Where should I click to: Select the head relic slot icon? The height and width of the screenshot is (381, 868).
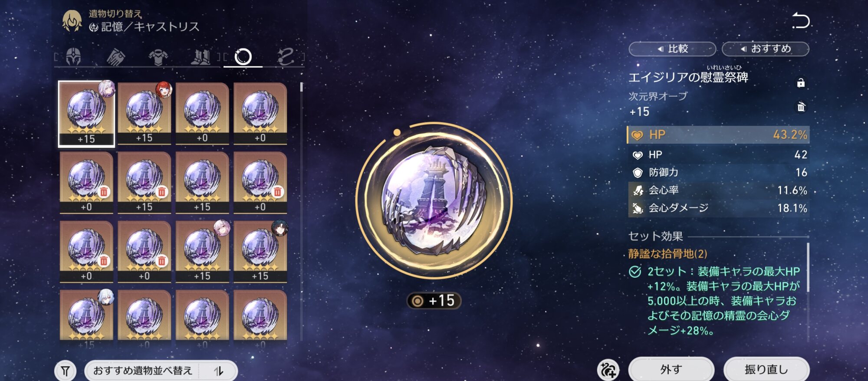[x=73, y=57]
